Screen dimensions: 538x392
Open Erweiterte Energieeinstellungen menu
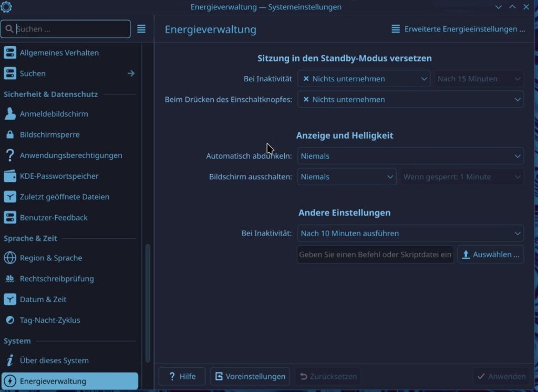point(458,29)
